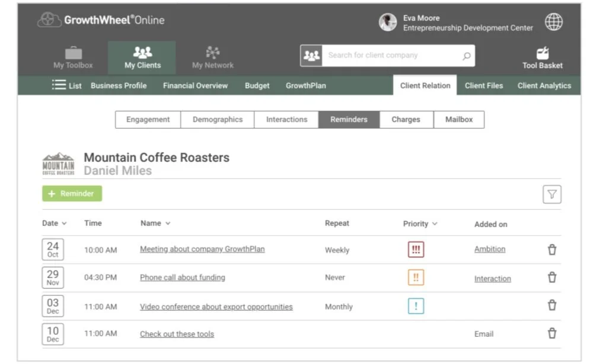Click the filter funnel icon
This screenshot has width=590, height=364.
(551, 194)
